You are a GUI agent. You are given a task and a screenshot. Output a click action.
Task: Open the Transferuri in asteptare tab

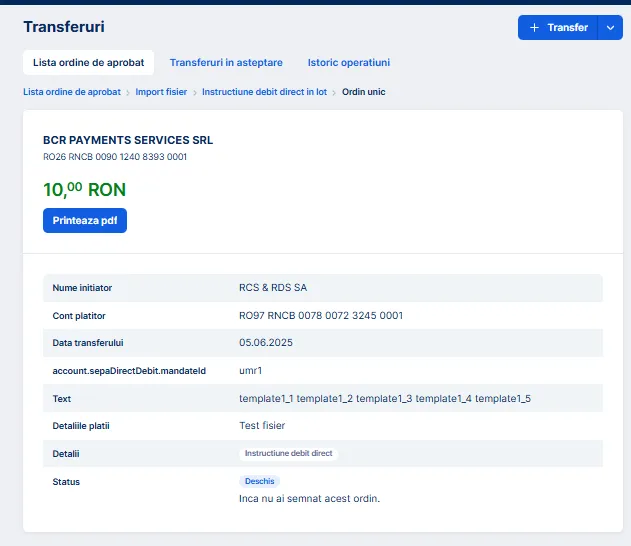click(226, 62)
